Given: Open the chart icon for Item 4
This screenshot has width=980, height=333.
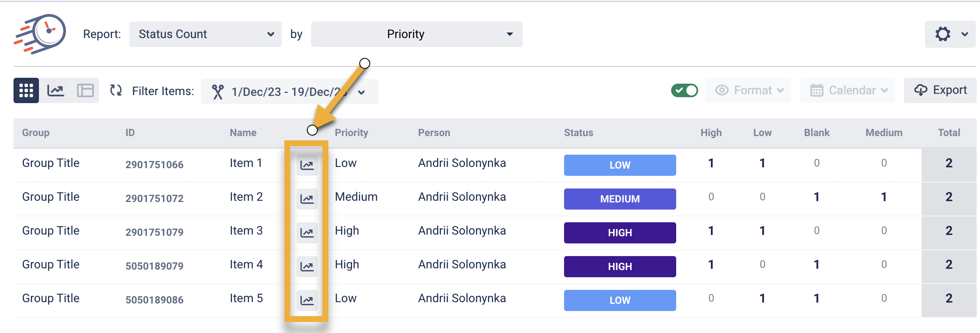Looking at the screenshot, I should click(307, 266).
